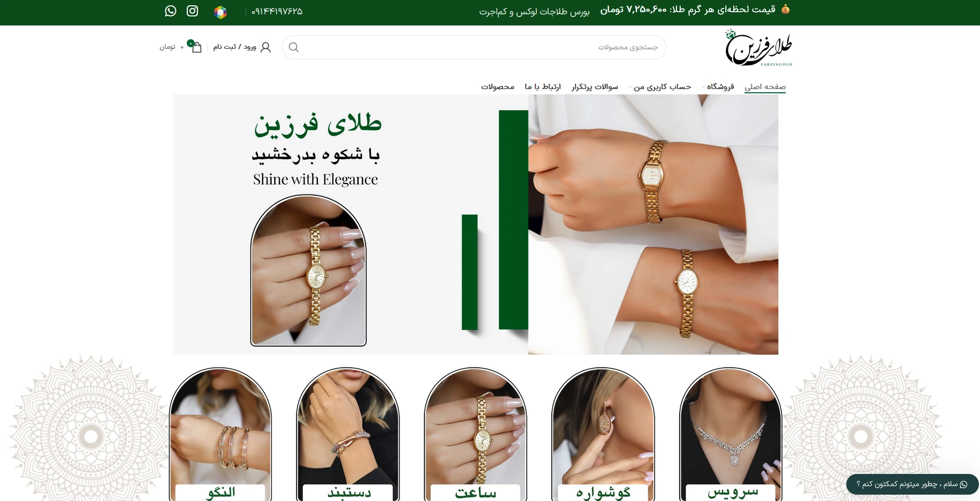Open the محصولات menu item
The width and height of the screenshot is (980, 501).
[498, 86]
